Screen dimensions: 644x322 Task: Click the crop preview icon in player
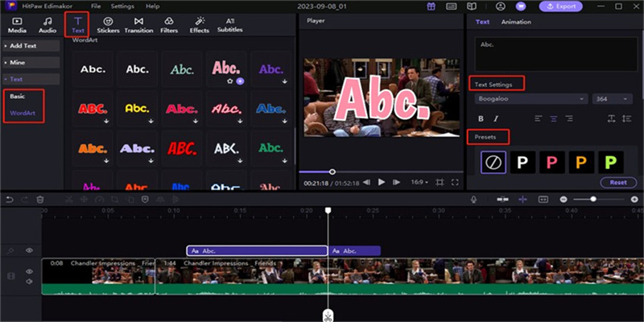[x=440, y=183]
